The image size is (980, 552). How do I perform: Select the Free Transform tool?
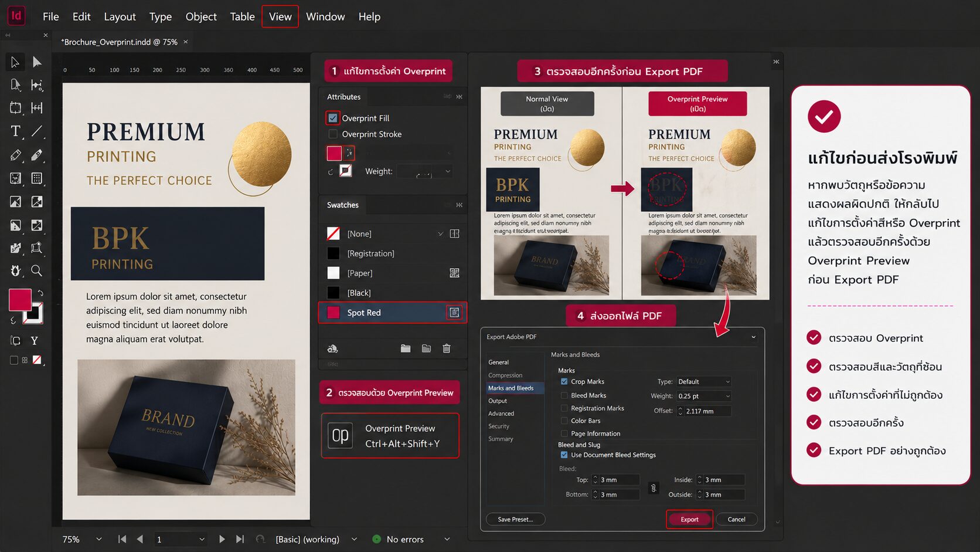pos(37,248)
